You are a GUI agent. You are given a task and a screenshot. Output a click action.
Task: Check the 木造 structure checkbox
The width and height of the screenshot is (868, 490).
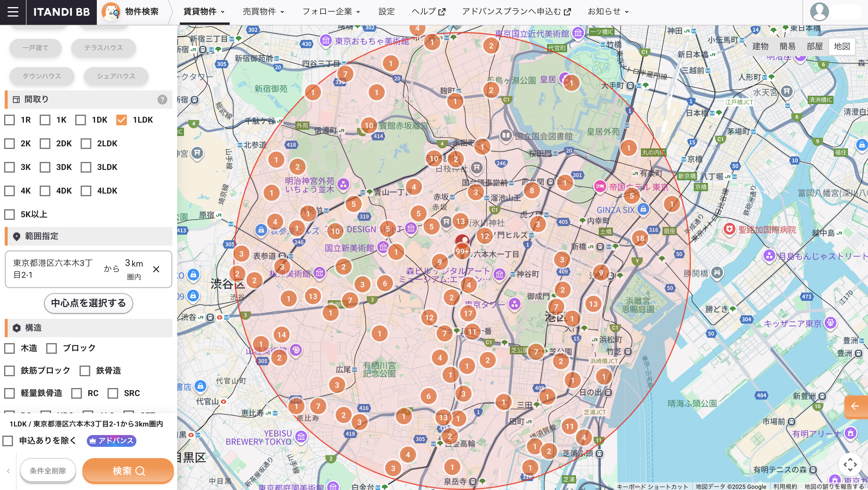(9, 348)
